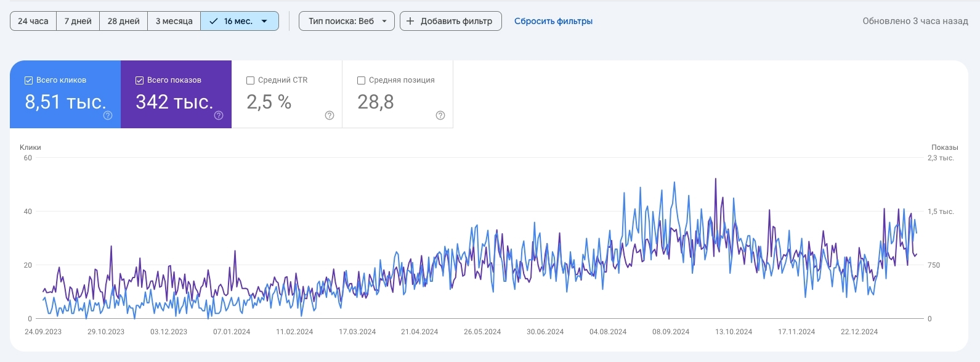Uncheck the Всего показов checkbox

coord(139,80)
